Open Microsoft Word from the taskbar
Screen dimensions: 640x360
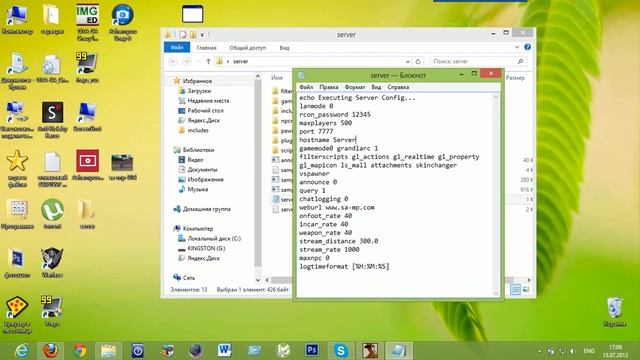(x=224, y=351)
